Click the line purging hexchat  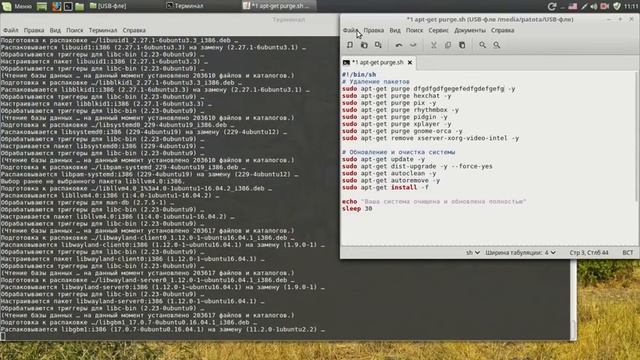point(396,96)
